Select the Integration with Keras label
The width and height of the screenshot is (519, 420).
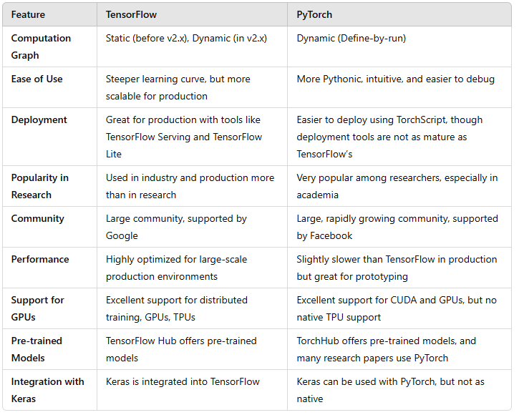(48, 390)
